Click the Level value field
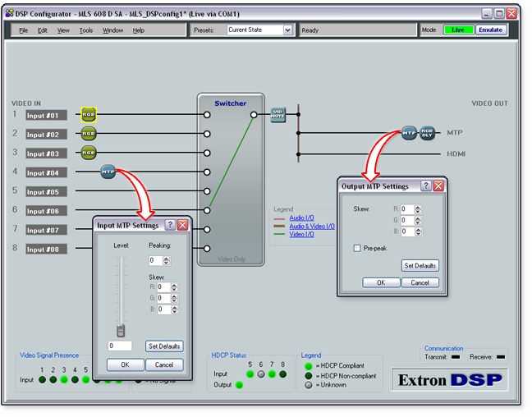532x417 pixels. click(x=120, y=346)
